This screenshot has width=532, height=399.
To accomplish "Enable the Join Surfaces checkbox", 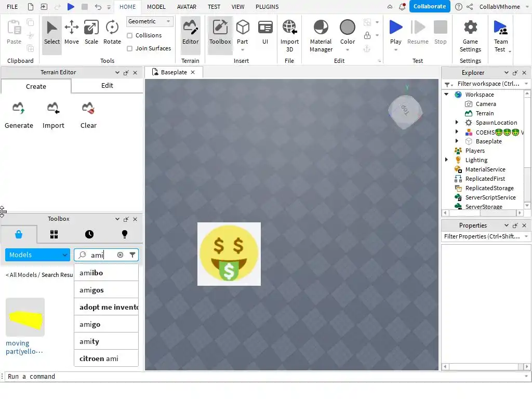I will pos(129,48).
